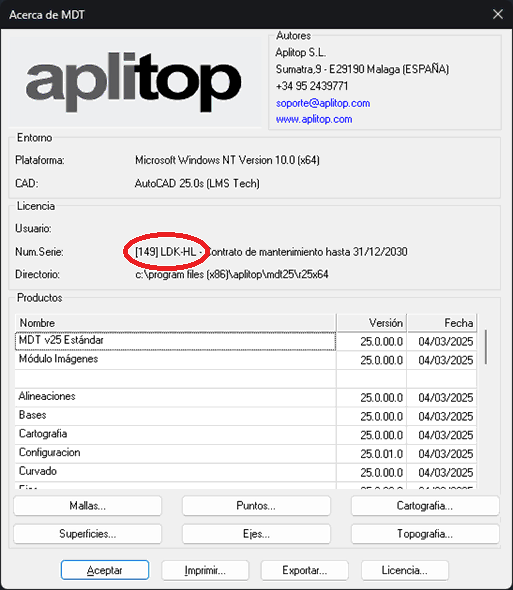This screenshot has width=513, height=590.
Task: Click the Exportar button
Action: [x=304, y=570]
